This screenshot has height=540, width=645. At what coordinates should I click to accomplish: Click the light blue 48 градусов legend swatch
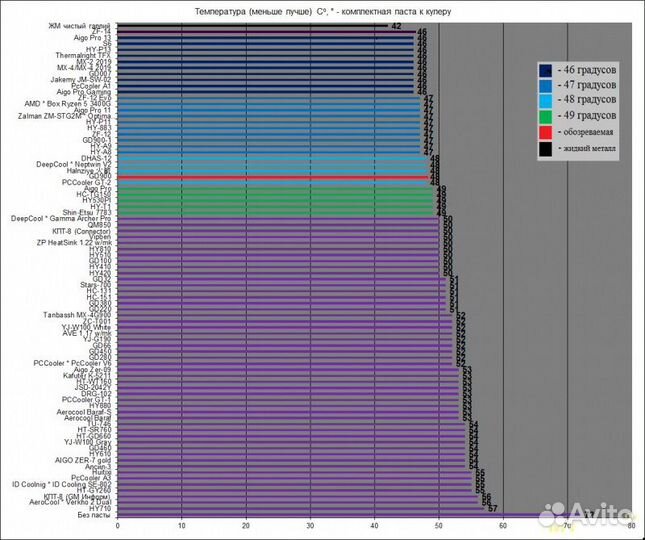tap(547, 101)
